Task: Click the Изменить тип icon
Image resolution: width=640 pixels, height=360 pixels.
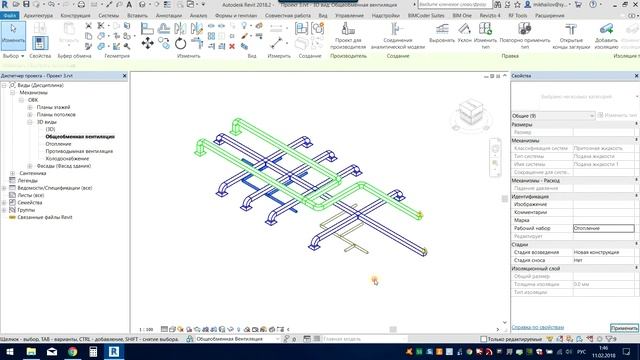Action: 485,29
